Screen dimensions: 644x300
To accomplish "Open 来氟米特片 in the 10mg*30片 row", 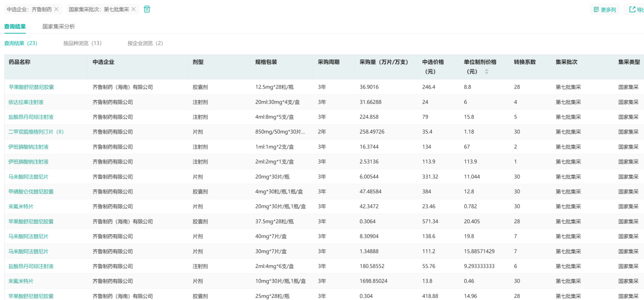I will [x=21, y=281].
